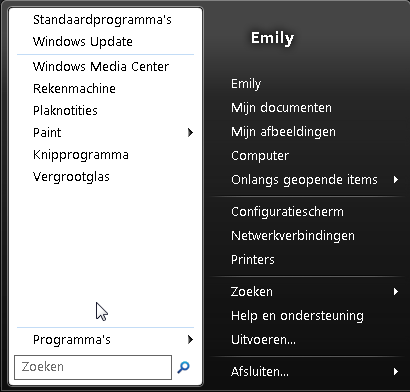
Task: Open Mijn afbeeldingen
Action: [283, 132]
